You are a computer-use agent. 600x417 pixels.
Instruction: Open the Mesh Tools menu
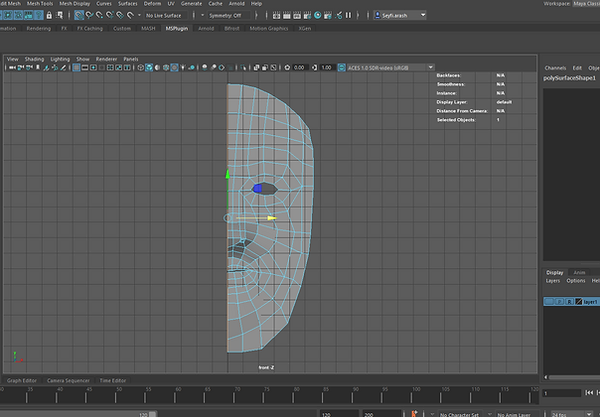coord(40,3)
